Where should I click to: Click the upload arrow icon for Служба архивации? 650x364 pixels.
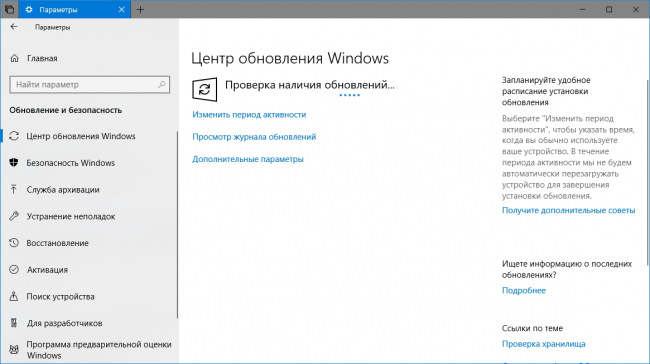[14, 189]
